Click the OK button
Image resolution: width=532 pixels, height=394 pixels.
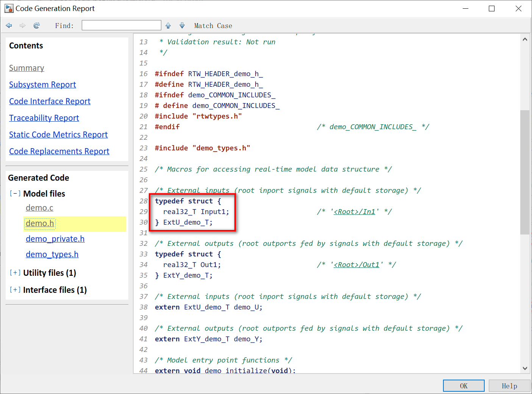click(x=464, y=386)
